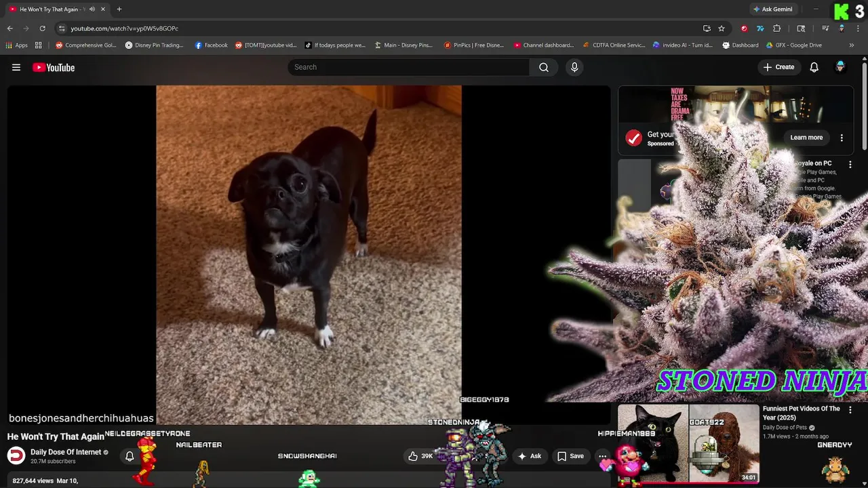868x488 pixels.
Task: Open the media controls music icon
Action: (x=825, y=28)
